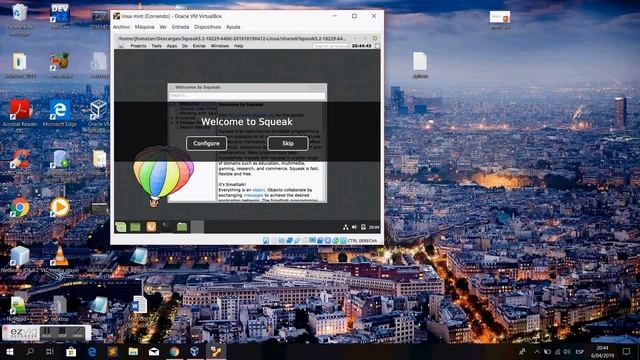
Task: Click the ESP language indicator in taskbar
Action: tap(580, 351)
